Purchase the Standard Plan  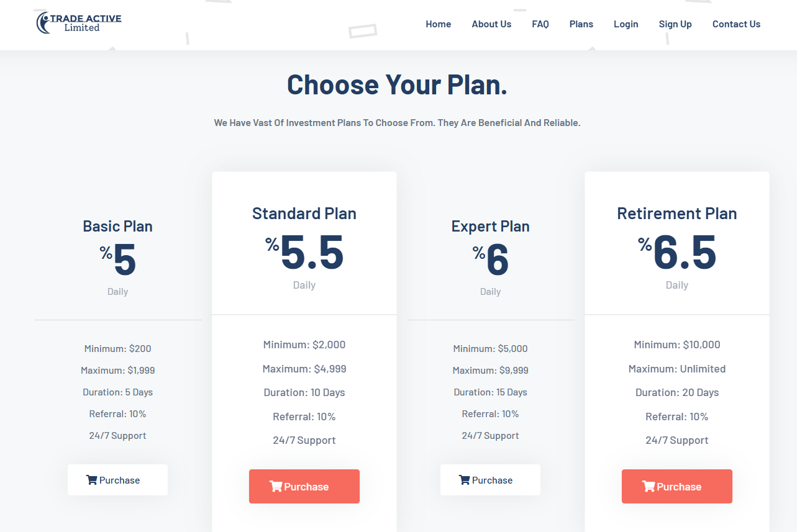point(304,487)
